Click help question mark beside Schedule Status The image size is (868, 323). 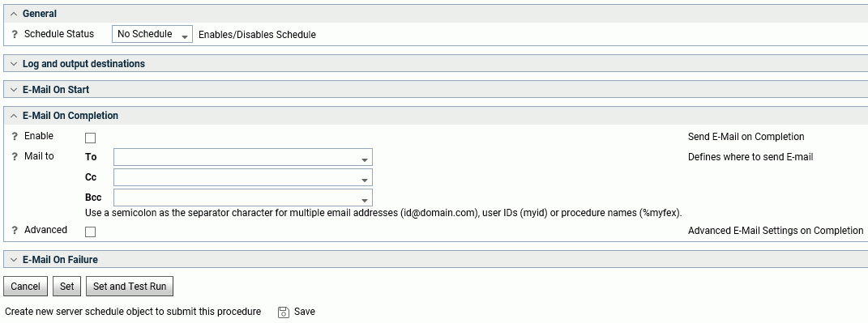[x=15, y=34]
